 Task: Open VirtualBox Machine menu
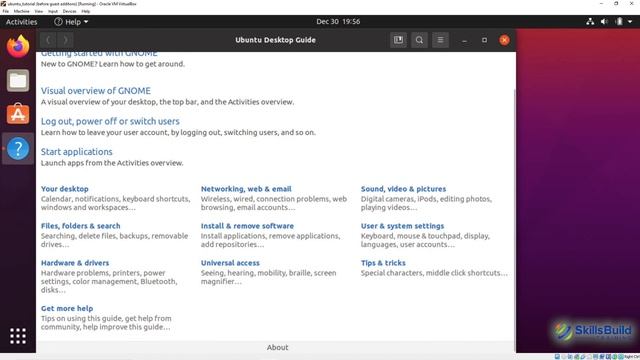click(x=22, y=11)
